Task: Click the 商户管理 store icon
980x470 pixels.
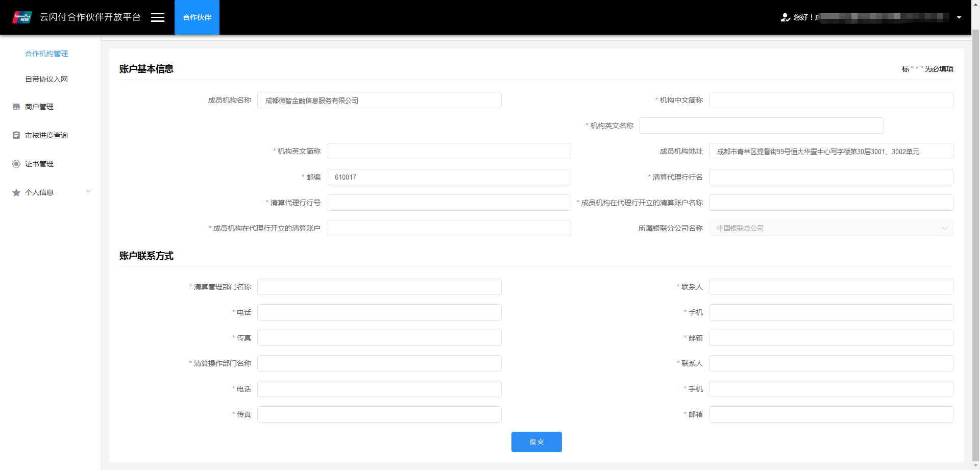Action: click(x=16, y=107)
